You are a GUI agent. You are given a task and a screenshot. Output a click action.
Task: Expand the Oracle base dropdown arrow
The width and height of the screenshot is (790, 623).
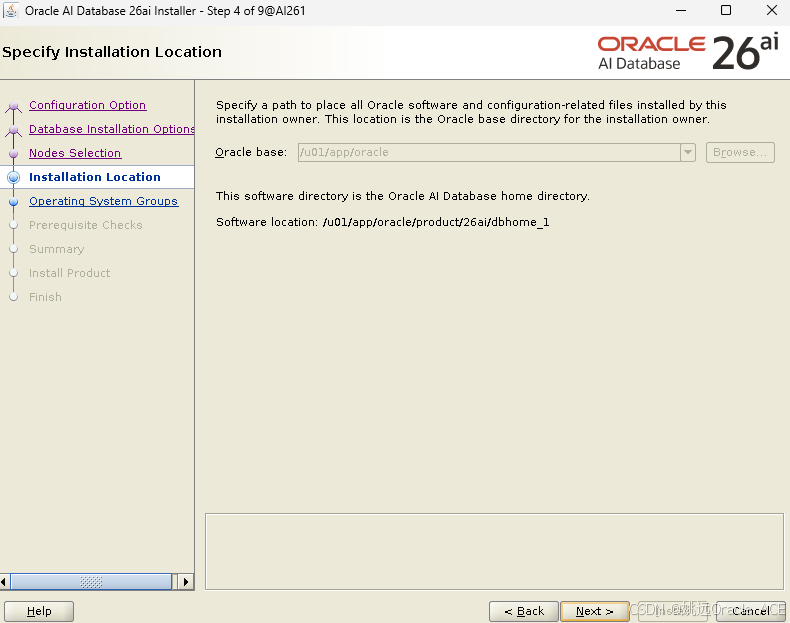[688, 152]
